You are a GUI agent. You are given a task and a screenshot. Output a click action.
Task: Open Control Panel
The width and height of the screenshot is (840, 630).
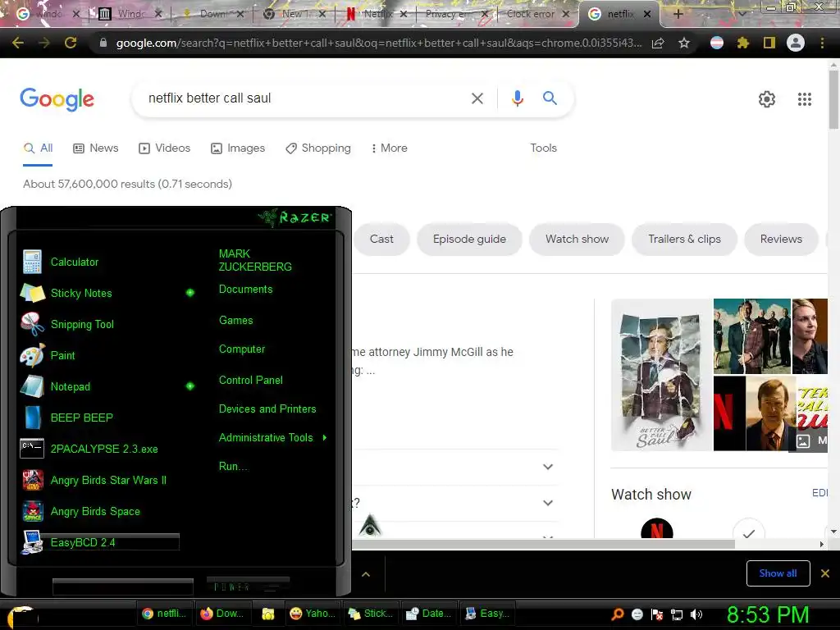click(x=251, y=380)
